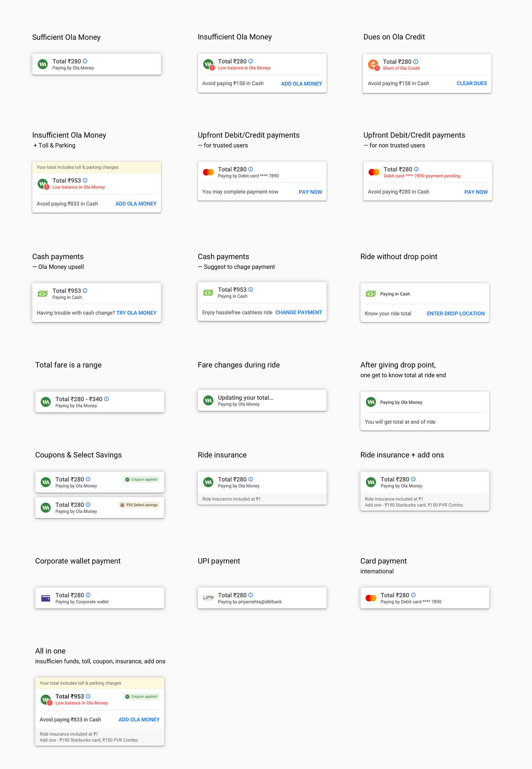This screenshot has height=769, width=532.
Task: Click the info icon in the Sufficient Ola Money card
Action: (x=85, y=61)
